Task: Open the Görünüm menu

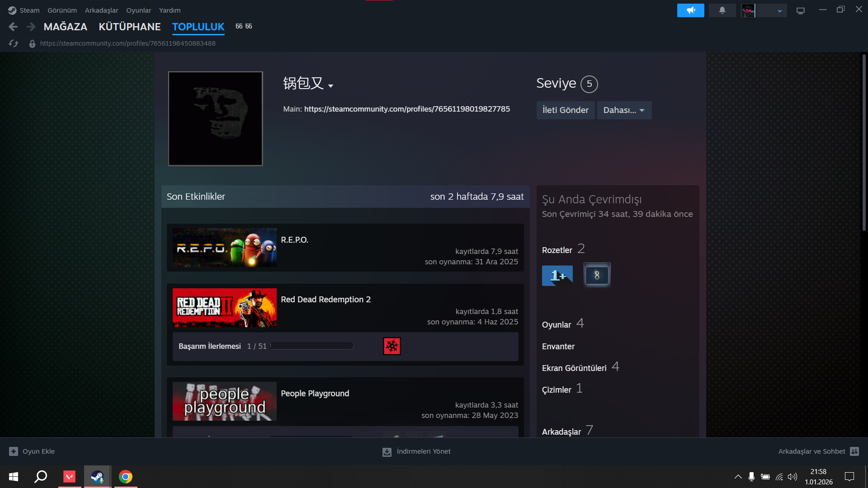Action: point(62,10)
